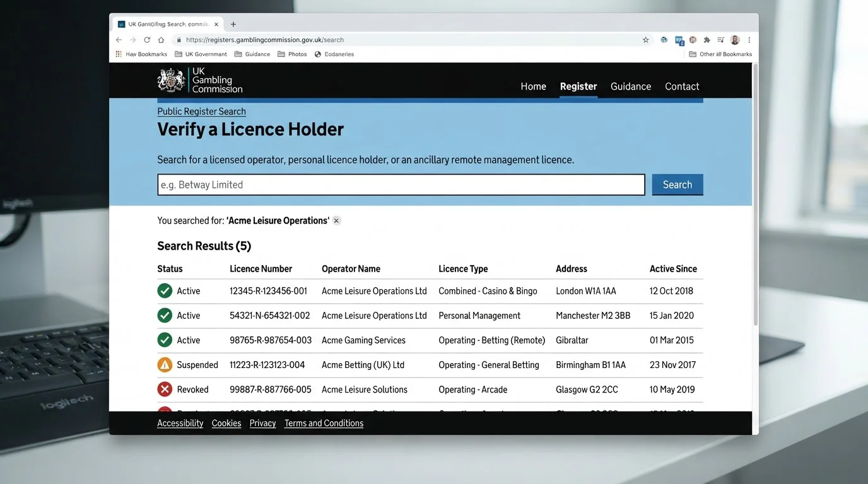This screenshot has width=868, height=484.
Task: Click the Active Since column header
Action: pos(673,268)
